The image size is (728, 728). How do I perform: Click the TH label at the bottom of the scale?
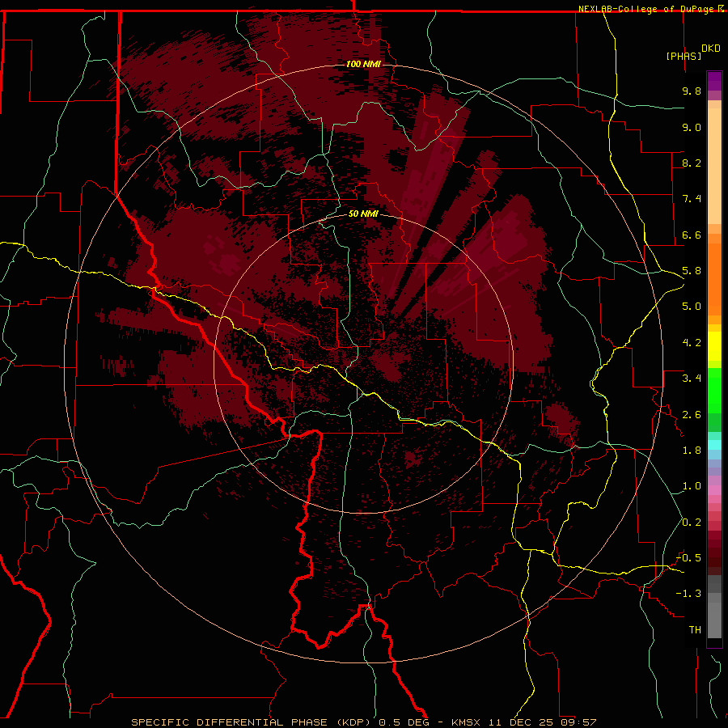[x=695, y=630]
